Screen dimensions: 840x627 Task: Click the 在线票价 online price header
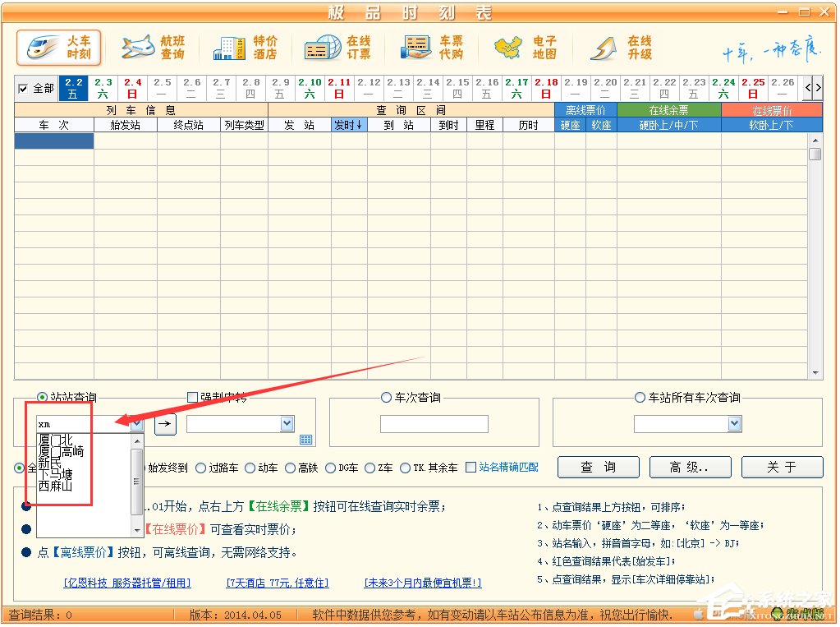(772, 110)
